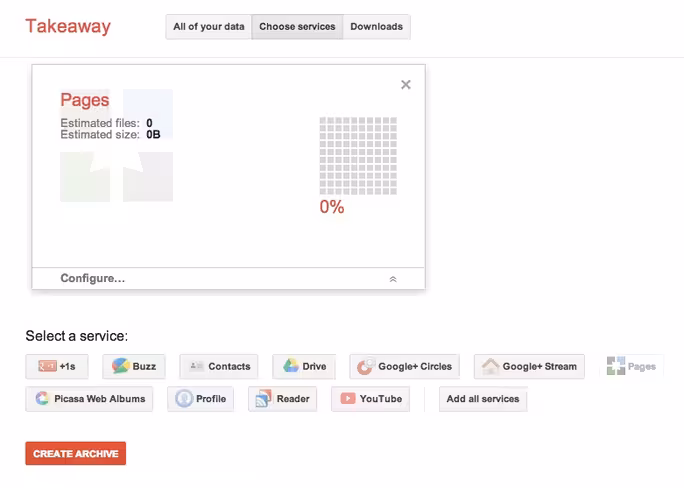Click the Create Archive button

pyautogui.click(x=75, y=454)
